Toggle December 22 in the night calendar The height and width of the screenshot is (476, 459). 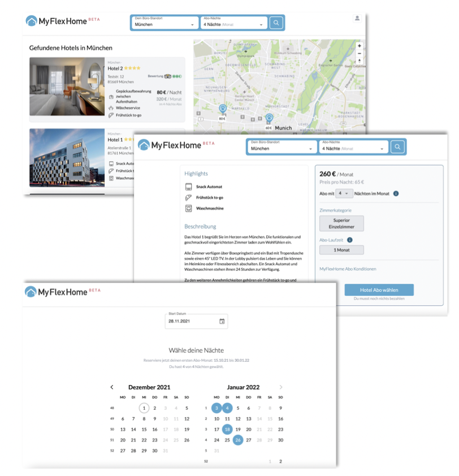click(144, 440)
